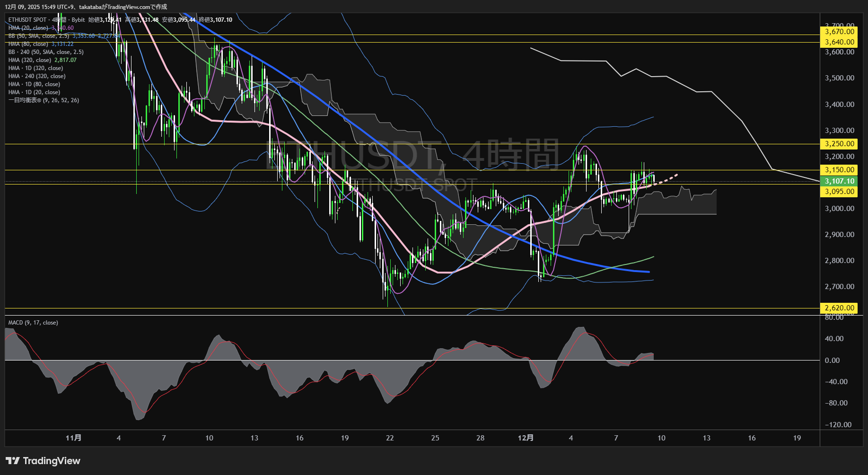Click the yellow 3,150.00 price label

point(840,170)
